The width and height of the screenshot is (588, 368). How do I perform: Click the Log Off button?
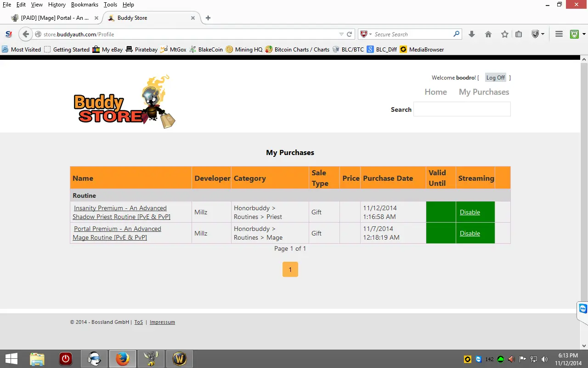coord(495,78)
